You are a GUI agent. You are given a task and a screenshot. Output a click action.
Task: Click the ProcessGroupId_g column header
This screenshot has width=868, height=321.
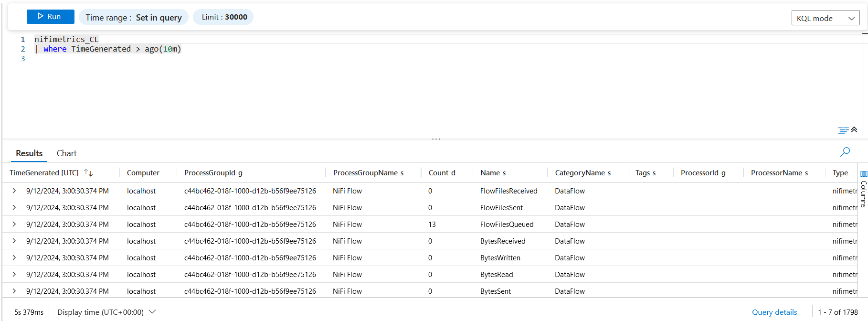coord(213,173)
